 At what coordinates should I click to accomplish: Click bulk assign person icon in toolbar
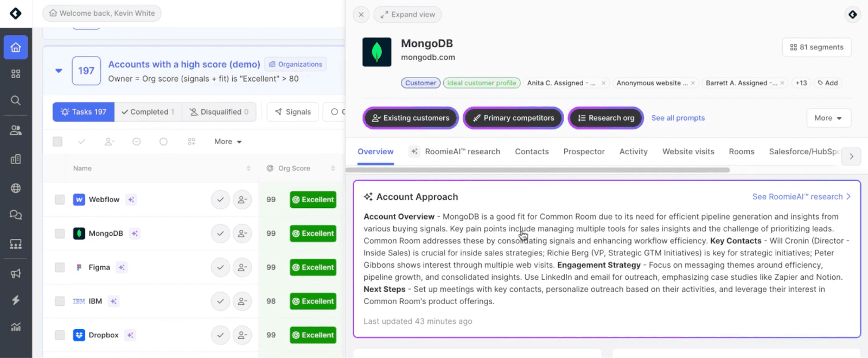(x=109, y=142)
